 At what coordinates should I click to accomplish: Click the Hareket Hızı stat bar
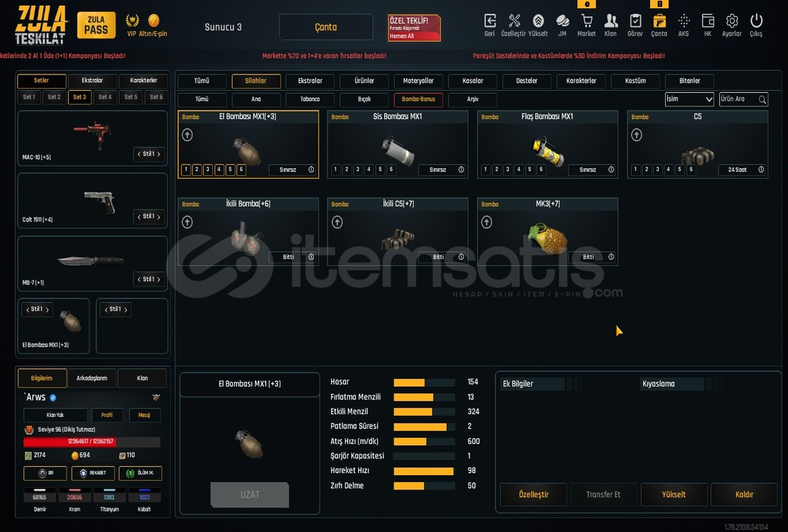point(424,471)
